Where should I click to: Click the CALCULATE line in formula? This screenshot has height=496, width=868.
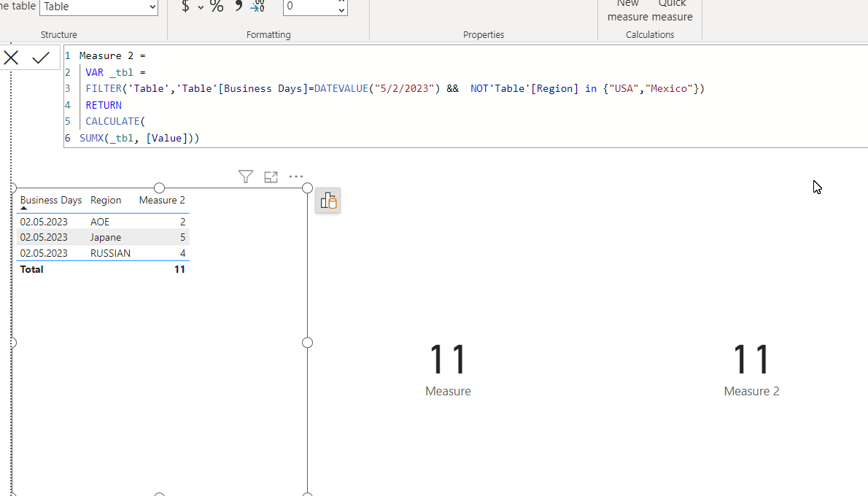click(115, 121)
